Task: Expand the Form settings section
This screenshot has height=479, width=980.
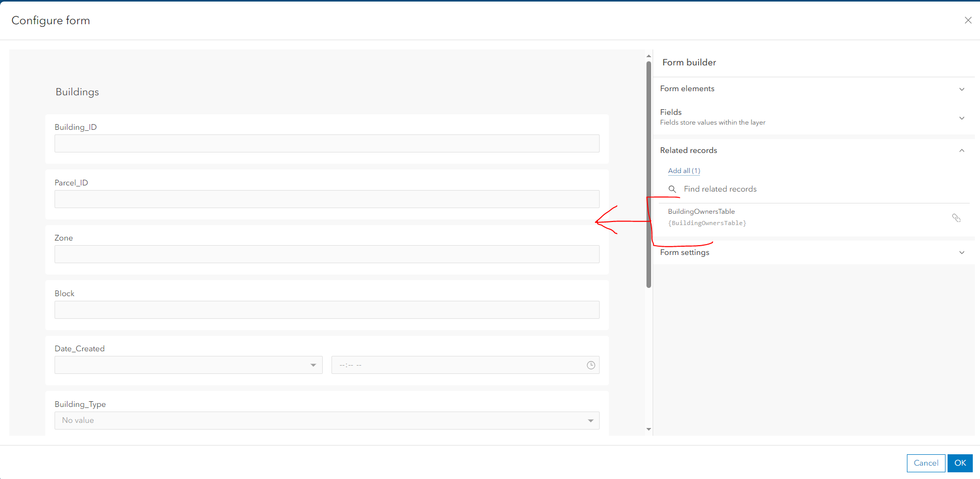Action: point(961,252)
